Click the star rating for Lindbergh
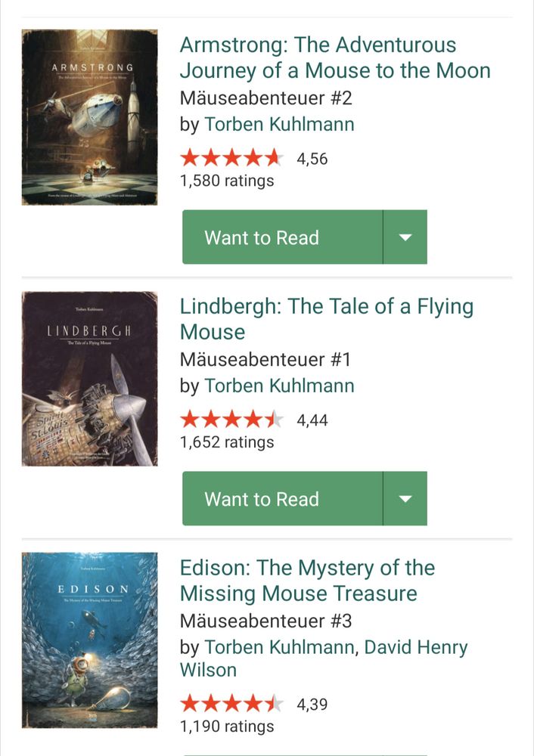Viewport: 534px width, 756px height. click(231, 420)
